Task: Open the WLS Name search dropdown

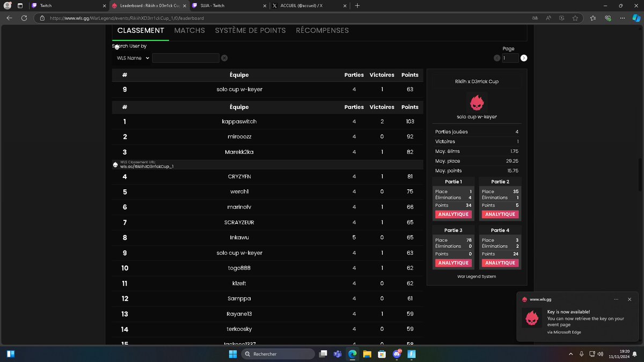Action: 132,58
